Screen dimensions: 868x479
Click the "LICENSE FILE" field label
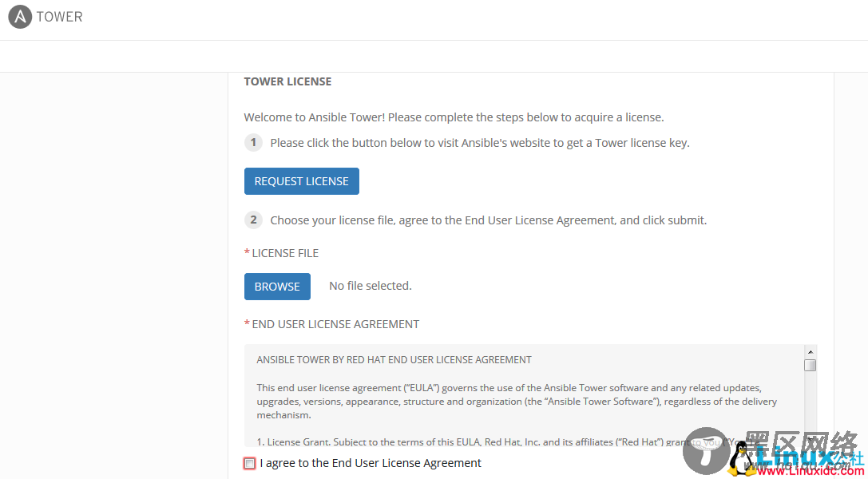285,253
